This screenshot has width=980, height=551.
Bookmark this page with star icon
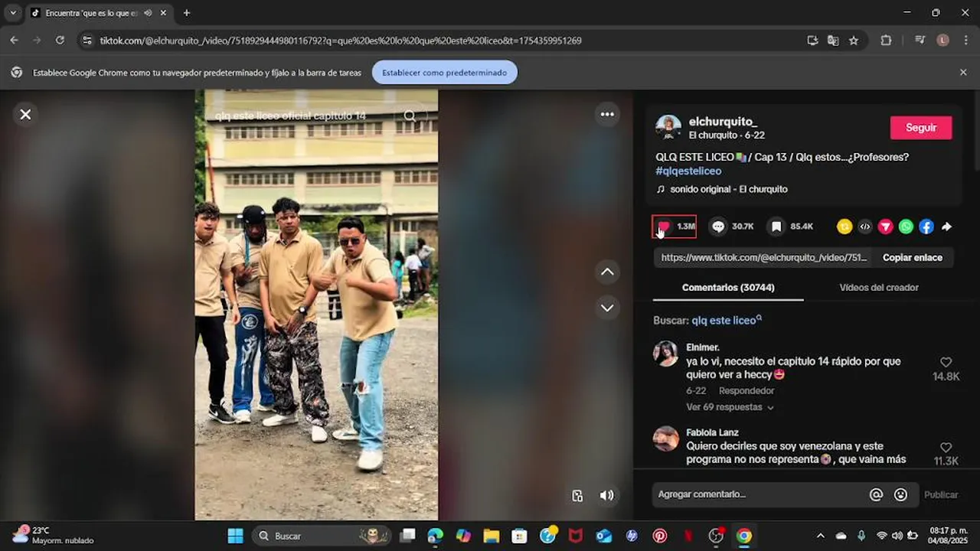(854, 41)
